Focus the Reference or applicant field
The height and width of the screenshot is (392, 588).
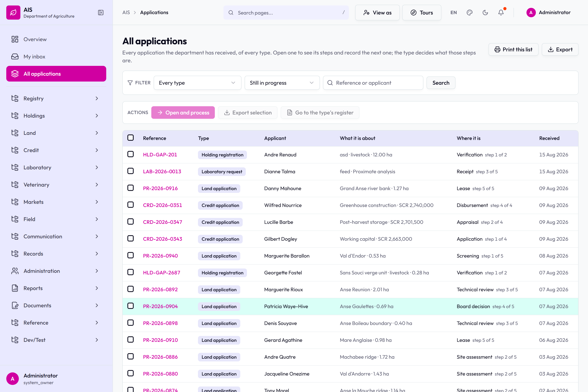[x=373, y=83]
